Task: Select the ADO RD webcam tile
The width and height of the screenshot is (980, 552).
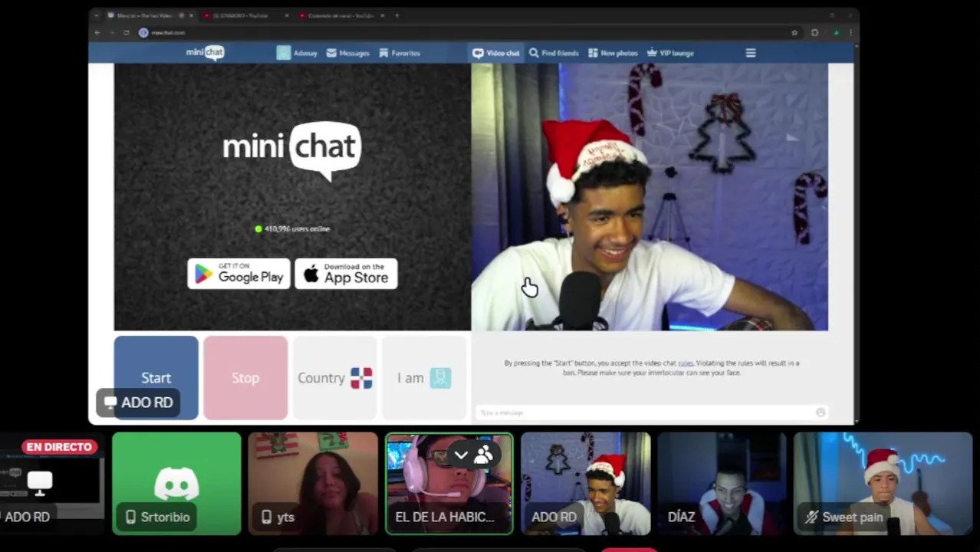Action: click(586, 484)
